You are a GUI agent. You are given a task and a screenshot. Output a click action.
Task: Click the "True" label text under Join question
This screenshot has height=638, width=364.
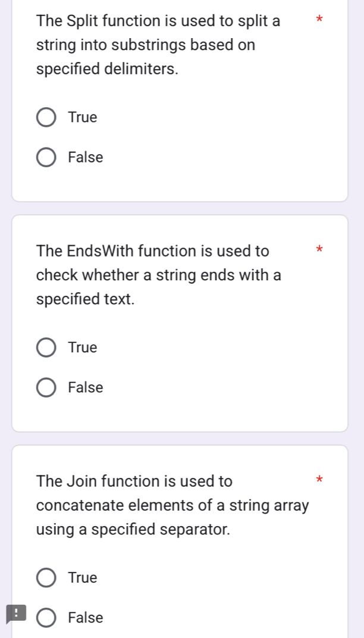(83, 578)
